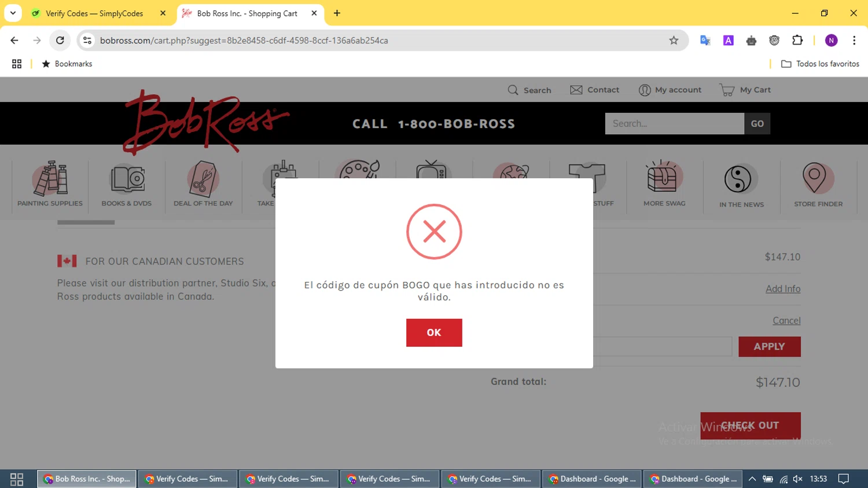Open the Bookmarks folder
Screen dimensions: 868x488
tap(67, 64)
